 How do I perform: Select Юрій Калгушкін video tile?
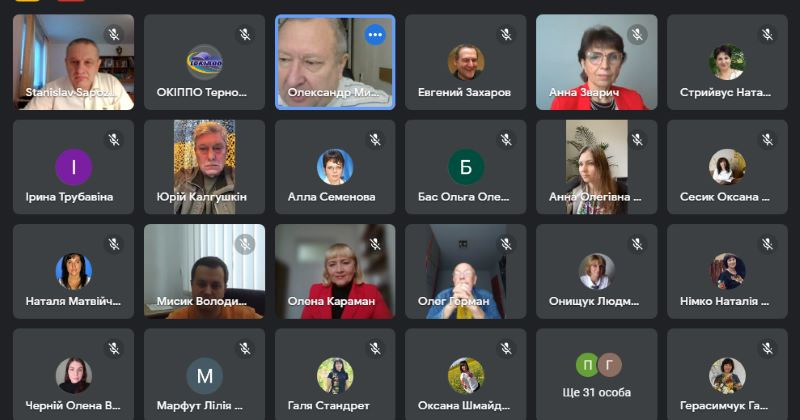pyautogui.click(x=204, y=167)
